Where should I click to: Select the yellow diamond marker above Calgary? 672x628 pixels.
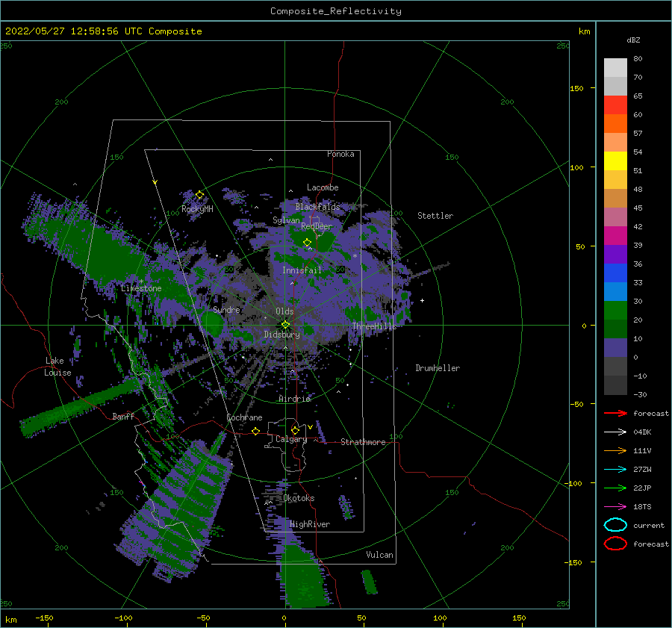click(x=295, y=430)
